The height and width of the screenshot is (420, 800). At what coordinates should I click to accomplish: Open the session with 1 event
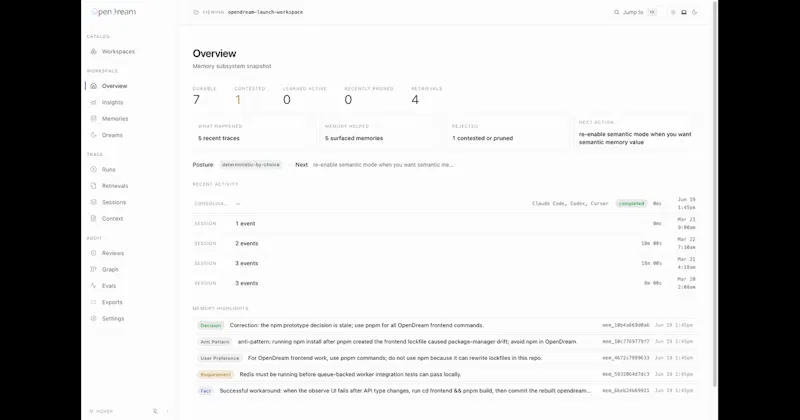(x=444, y=224)
